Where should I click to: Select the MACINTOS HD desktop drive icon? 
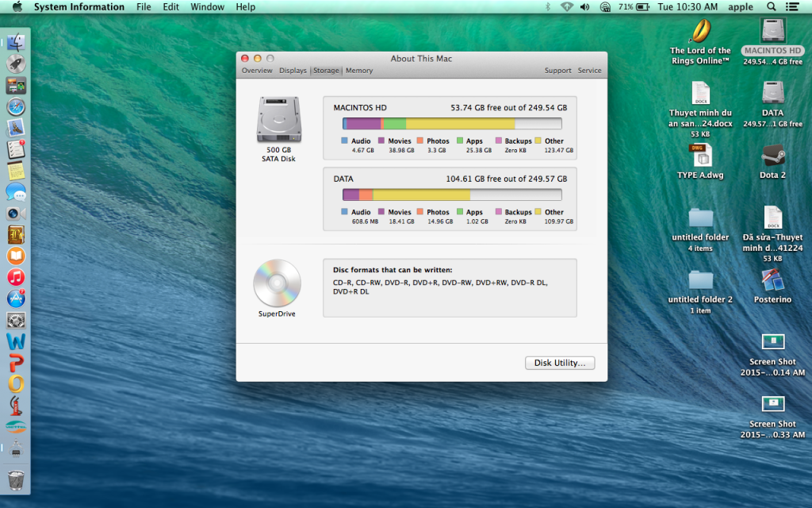point(772,30)
